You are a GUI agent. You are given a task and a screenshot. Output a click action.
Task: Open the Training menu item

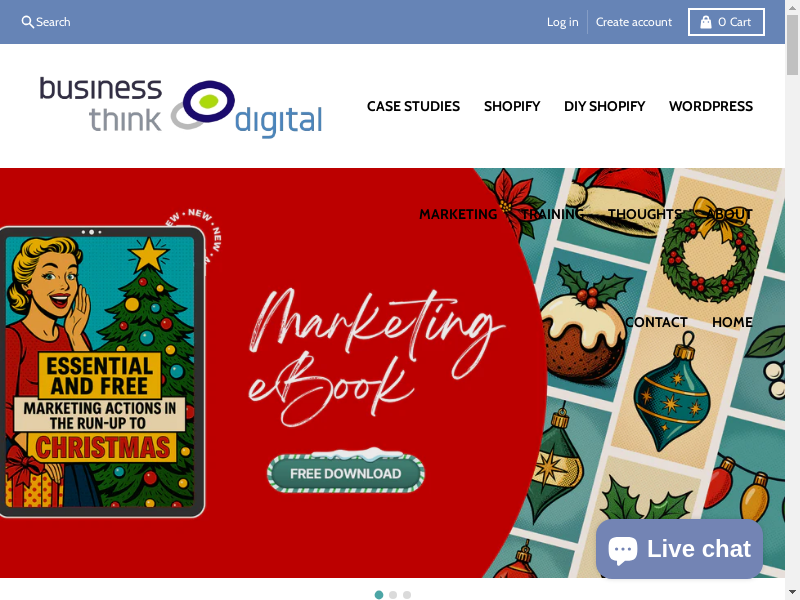click(x=552, y=214)
